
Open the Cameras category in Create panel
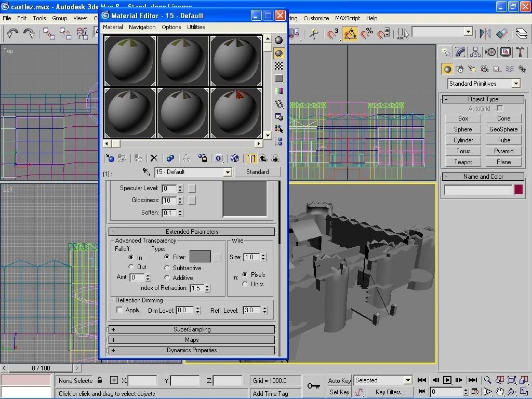tap(484, 69)
